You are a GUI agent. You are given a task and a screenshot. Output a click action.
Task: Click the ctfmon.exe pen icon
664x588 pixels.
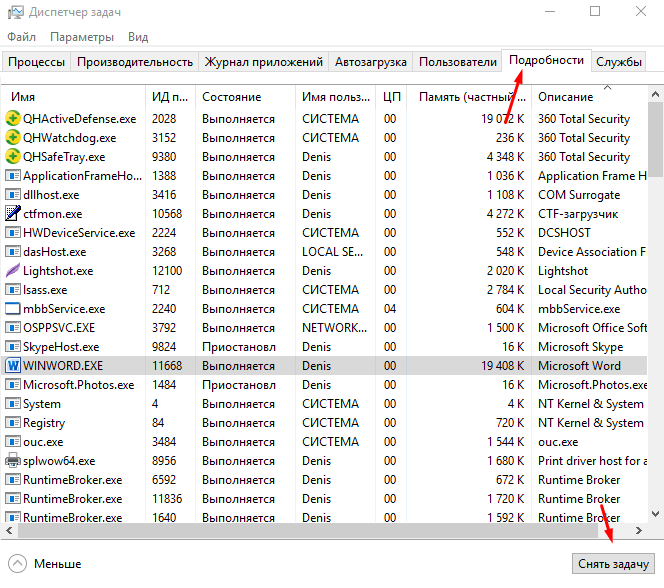pyautogui.click(x=13, y=213)
